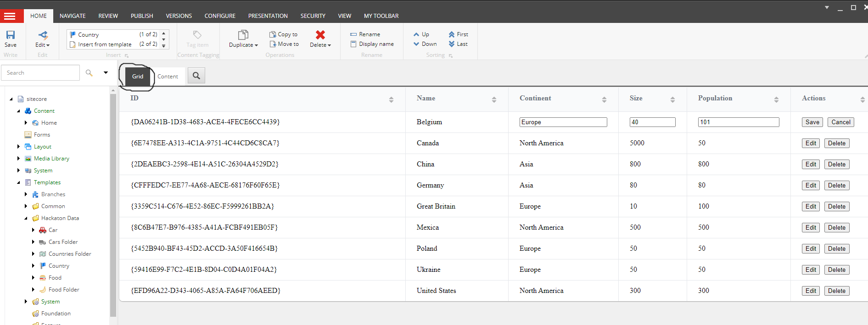Click Cancel in the Belgium row
This screenshot has height=325, width=868.
840,122
